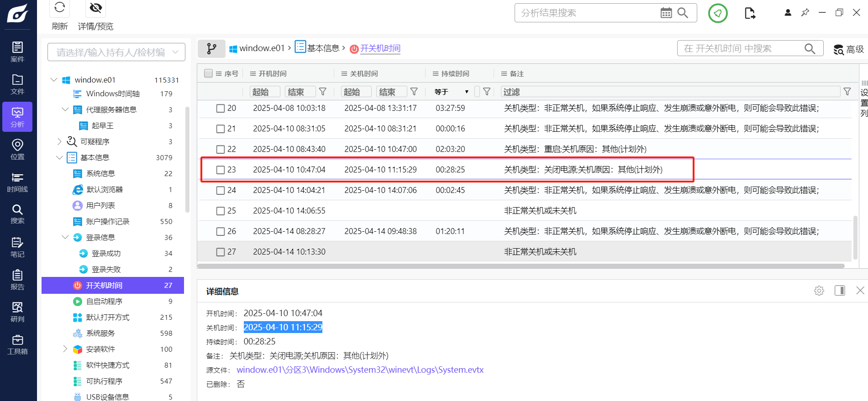Click the left tree panel scrollbar
The height and width of the screenshot is (401, 868).
187,160
